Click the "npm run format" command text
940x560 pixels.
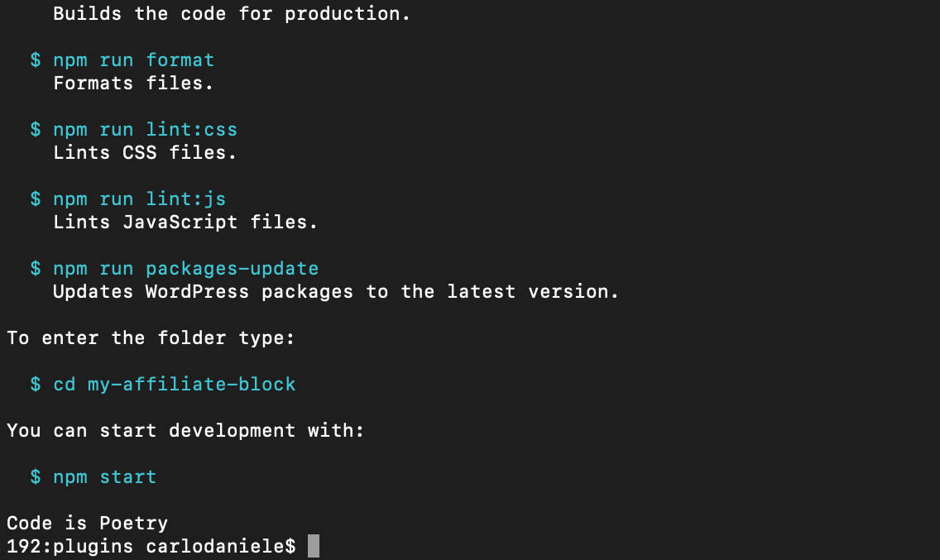tap(133, 60)
